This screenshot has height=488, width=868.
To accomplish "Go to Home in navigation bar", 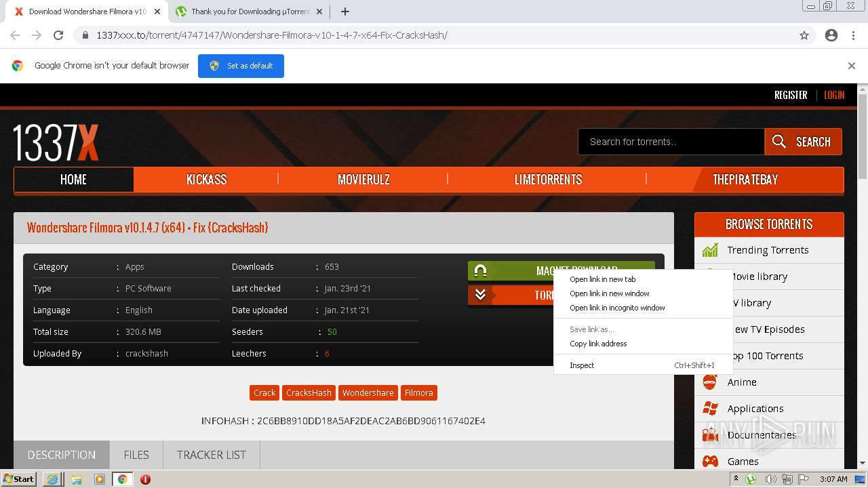I will [x=73, y=180].
